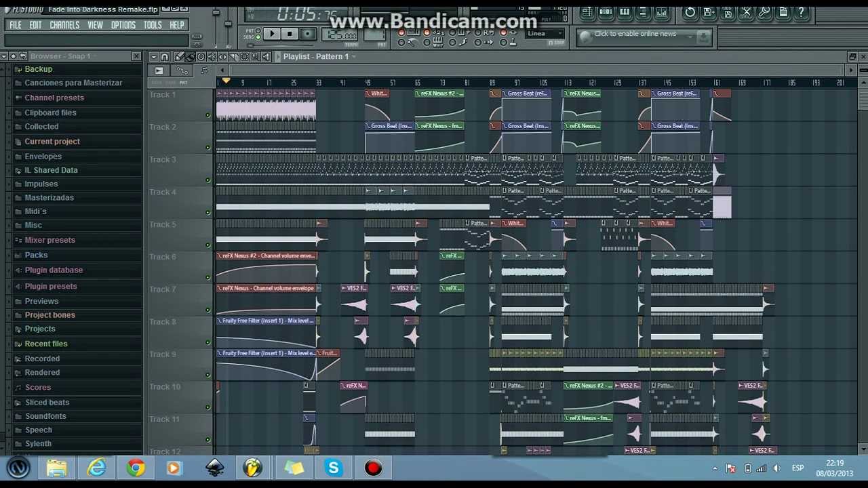Screen dimensions: 868x488
Task: Click the question mark help icon
Action: point(802,12)
